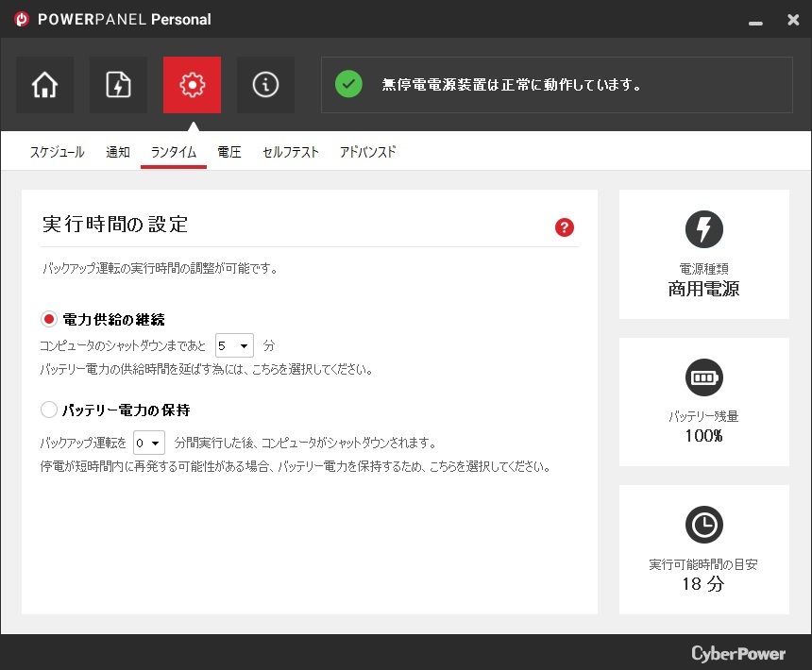Click the lightning bolt power source icon
The image size is (812, 670).
pyautogui.click(x=703, y=229)
